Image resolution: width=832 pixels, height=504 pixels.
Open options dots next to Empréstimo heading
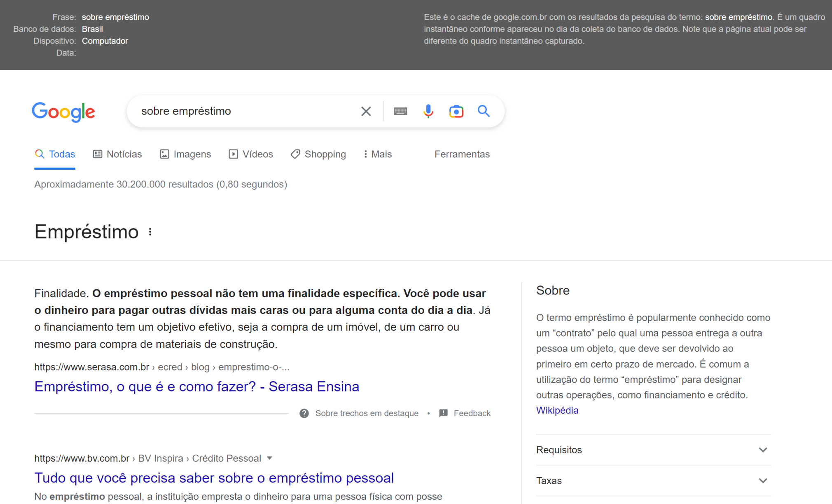click(150, 232)
